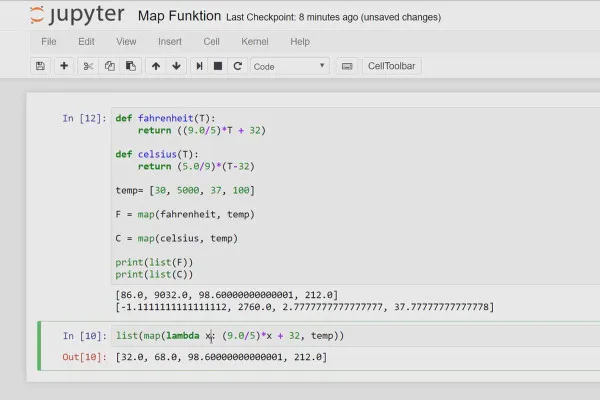This screenshot has height=400, width=600.
Task: Click the 'print(list(C))' line
Action: [154, 274]
